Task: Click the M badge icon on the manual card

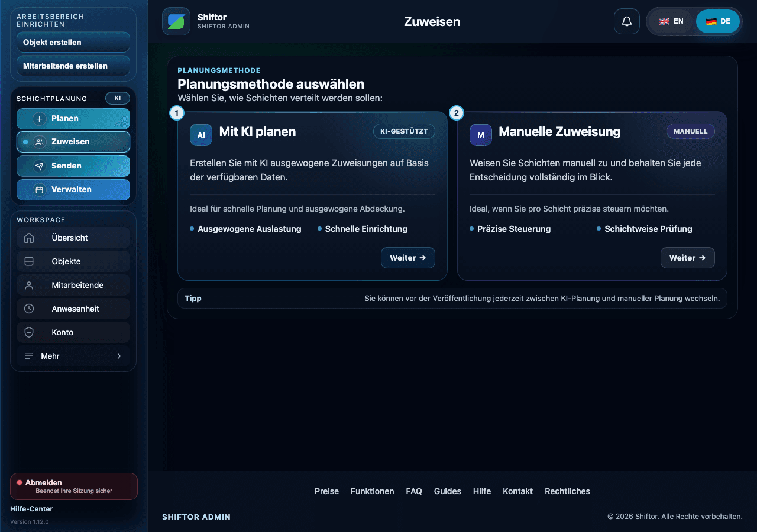Action: (x=481, y=135)
